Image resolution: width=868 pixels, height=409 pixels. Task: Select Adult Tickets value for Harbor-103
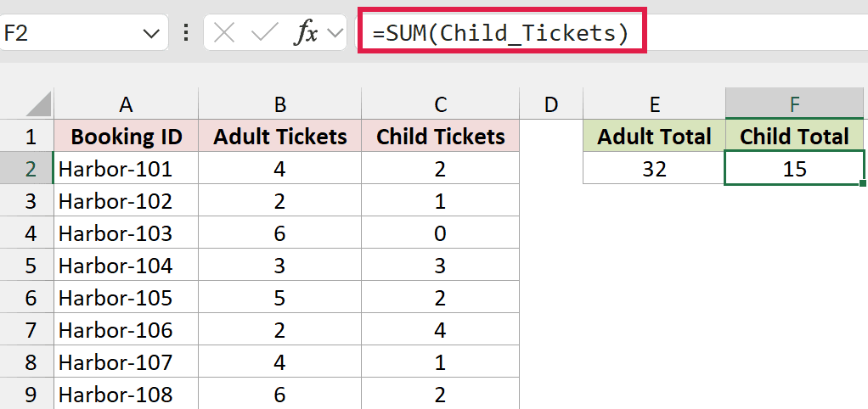tap(279, 233)
